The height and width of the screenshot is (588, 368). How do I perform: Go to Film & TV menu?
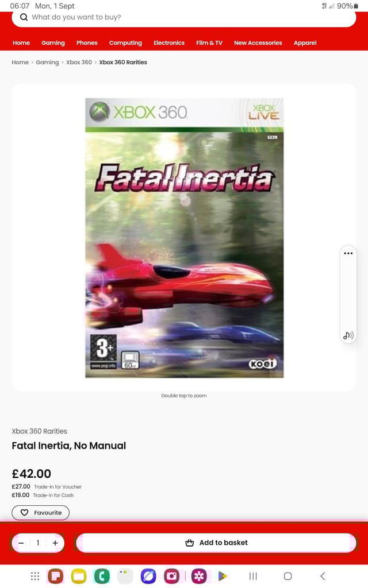pos(209,42)
